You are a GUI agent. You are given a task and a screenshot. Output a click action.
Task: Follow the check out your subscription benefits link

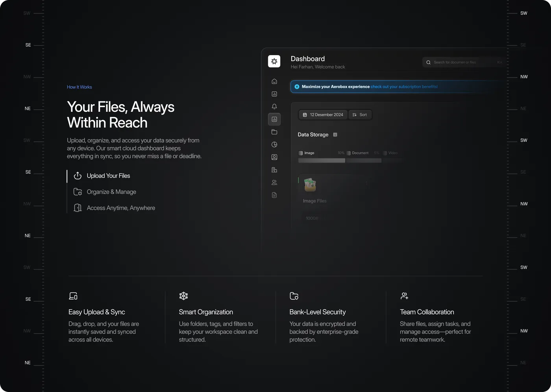point(404,87)
